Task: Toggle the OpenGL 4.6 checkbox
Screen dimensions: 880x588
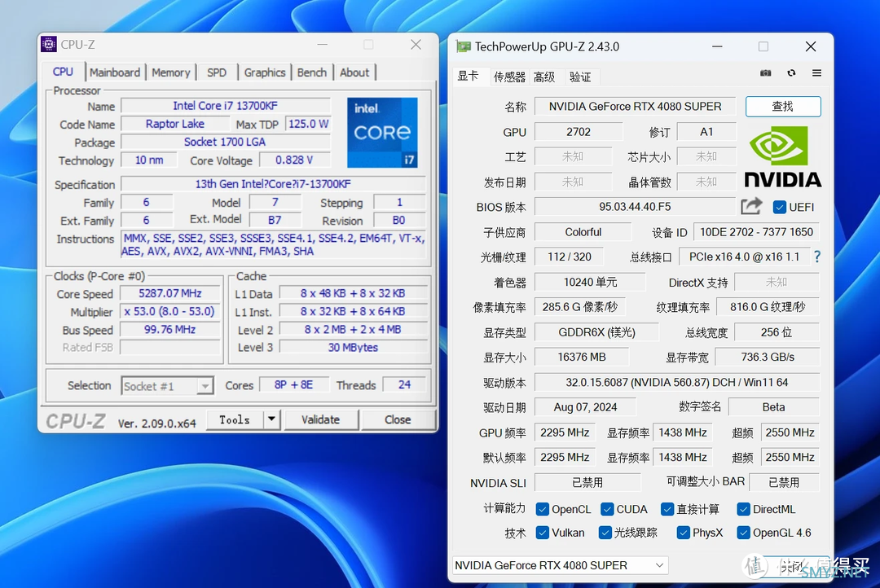Action: 743,533
